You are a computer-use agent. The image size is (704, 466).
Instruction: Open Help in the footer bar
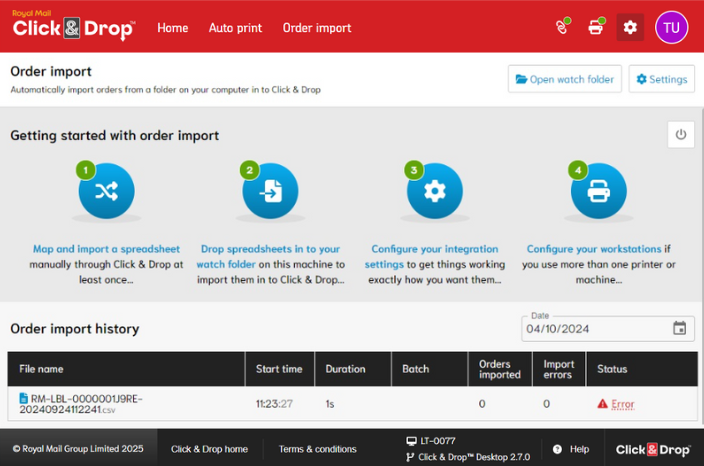click(572, 449)
